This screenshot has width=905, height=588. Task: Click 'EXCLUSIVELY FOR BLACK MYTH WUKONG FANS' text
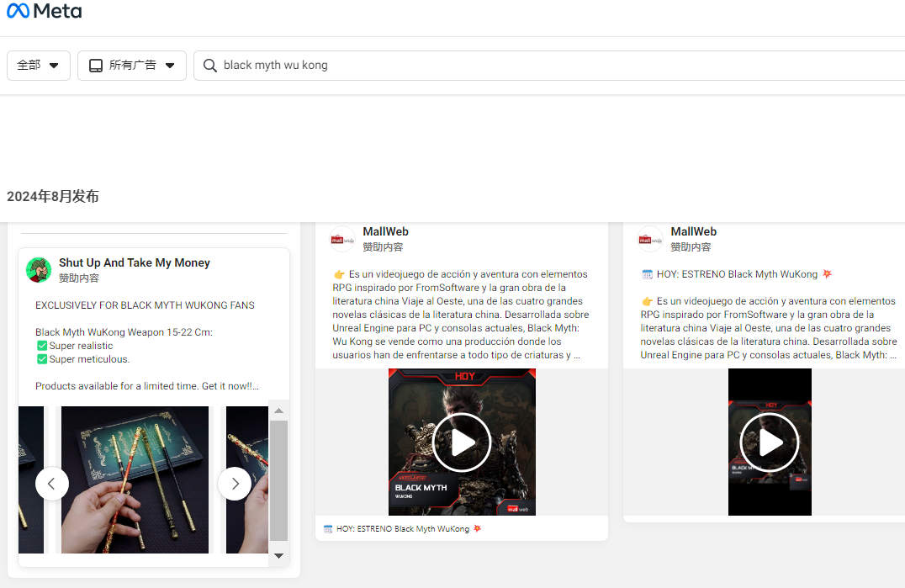tap(145, 305)
